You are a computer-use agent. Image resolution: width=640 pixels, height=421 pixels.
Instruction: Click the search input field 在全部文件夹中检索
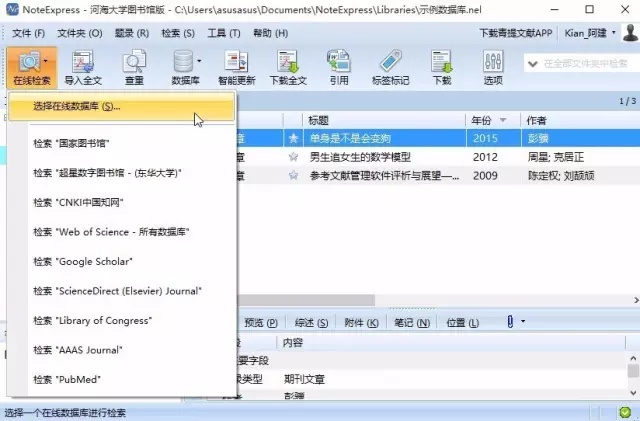click(x=586, y=64)
